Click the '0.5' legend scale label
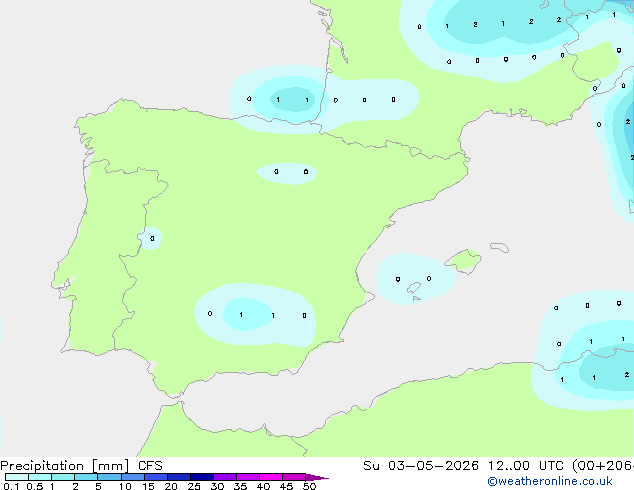The image size is (634, 490). pos(35,486)
